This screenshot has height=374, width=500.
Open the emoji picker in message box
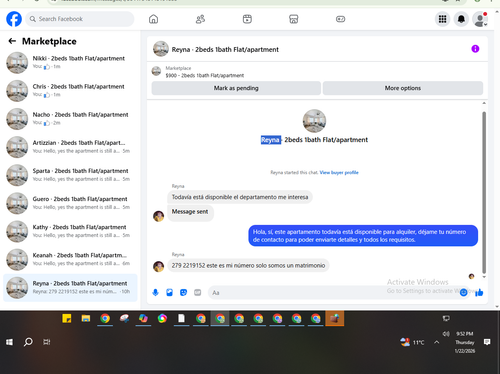[463, 293]
